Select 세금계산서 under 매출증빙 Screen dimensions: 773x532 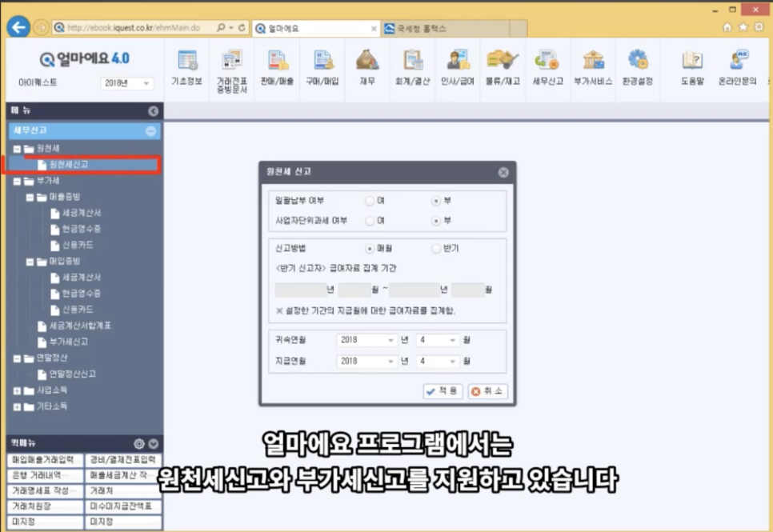pyautogui.click(x=82, y=213)
